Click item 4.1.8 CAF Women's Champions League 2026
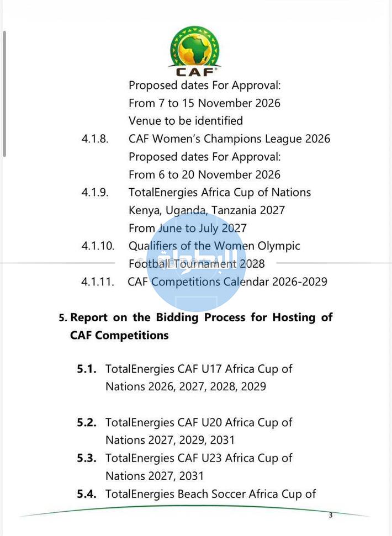This screenshot has height=536, width=392. (229, 139)
